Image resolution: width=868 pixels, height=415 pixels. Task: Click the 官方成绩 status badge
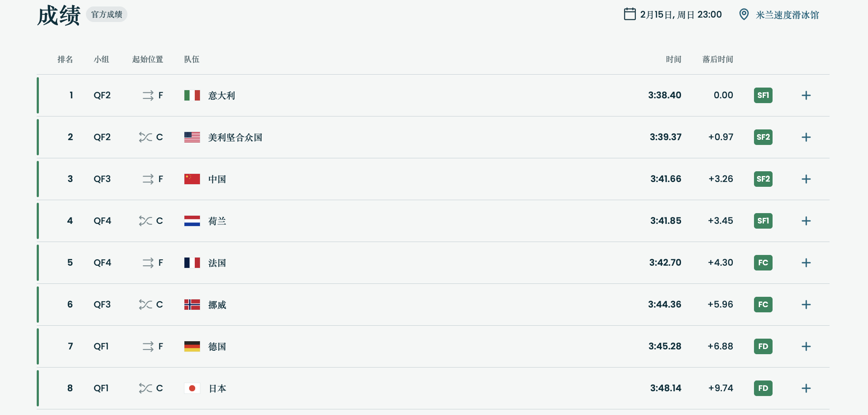point(107,14)
